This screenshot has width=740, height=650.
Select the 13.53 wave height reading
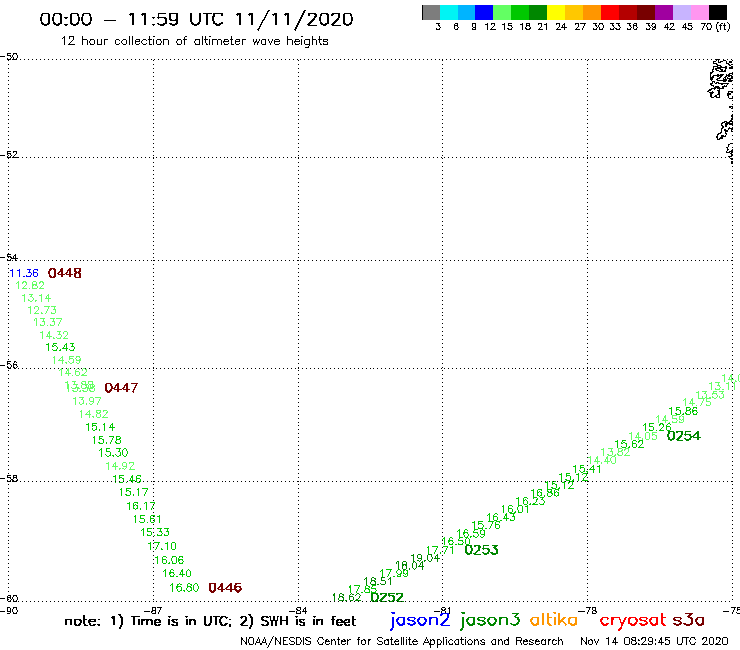click(x=710, y=395)
